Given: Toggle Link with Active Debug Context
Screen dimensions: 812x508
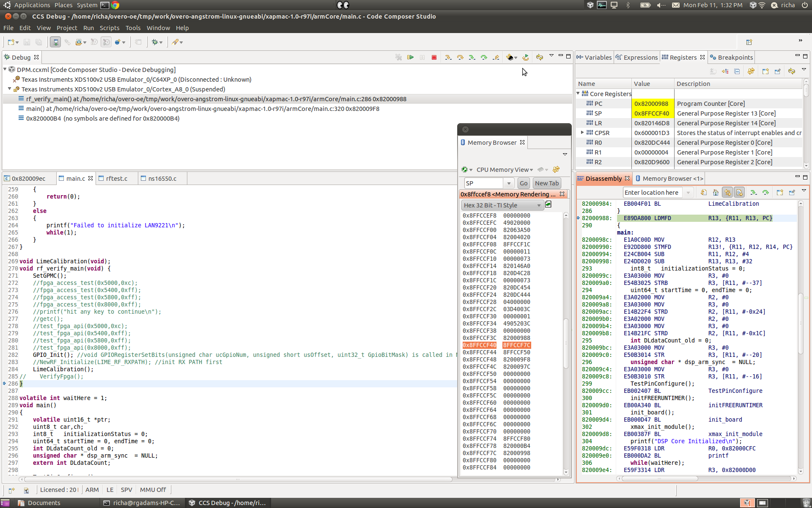Looking at the screenshot, I should 727,193.
